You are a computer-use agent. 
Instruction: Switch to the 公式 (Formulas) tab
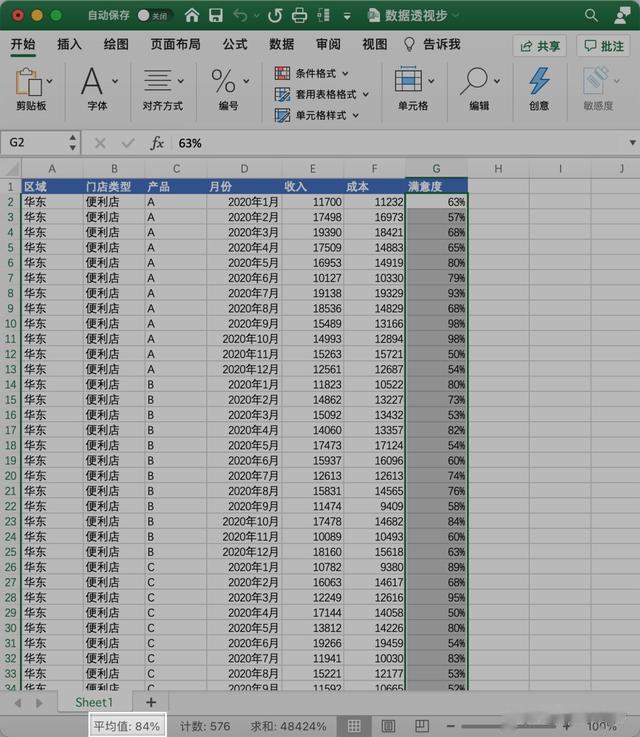235,45
